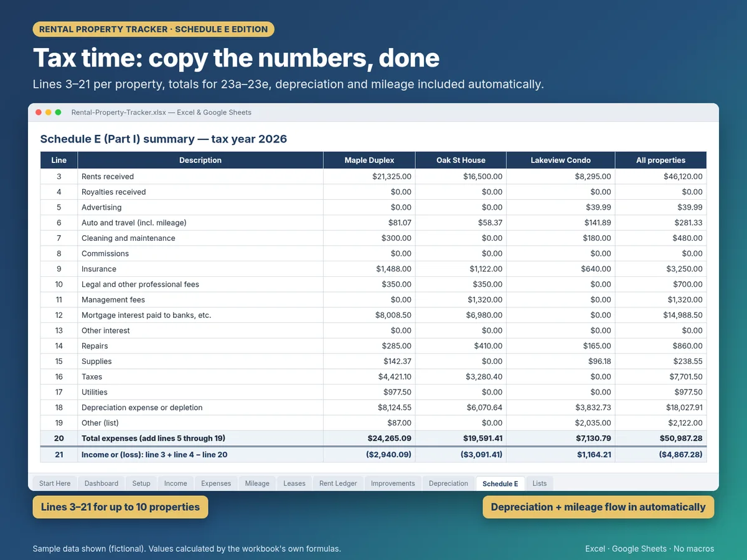Click line number 12 cell
Screen dimensions: 747x560
59,315
